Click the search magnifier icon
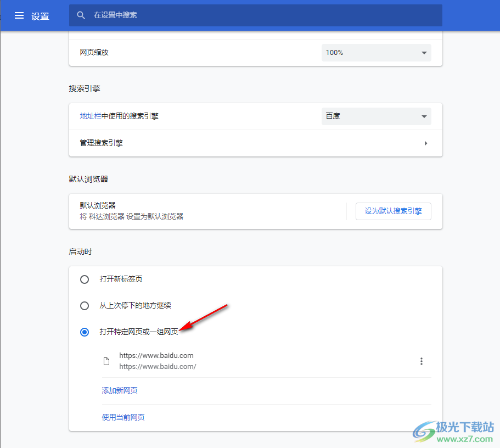500x448 pixels. point(81,15)
